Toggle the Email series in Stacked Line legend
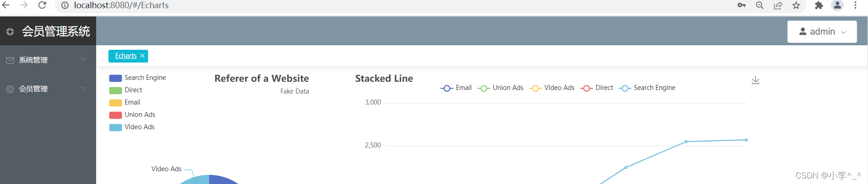 coord(456,88)
